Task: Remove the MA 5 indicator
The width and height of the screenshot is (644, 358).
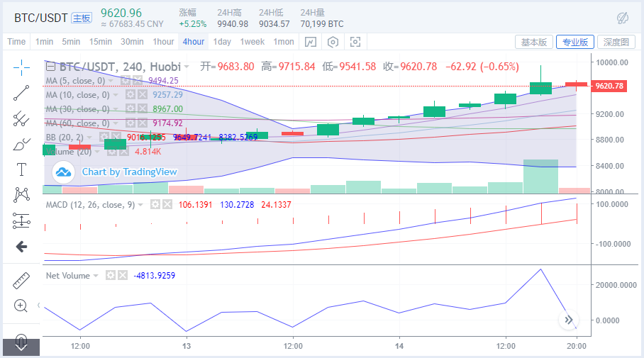Action: tap(138, 81)
